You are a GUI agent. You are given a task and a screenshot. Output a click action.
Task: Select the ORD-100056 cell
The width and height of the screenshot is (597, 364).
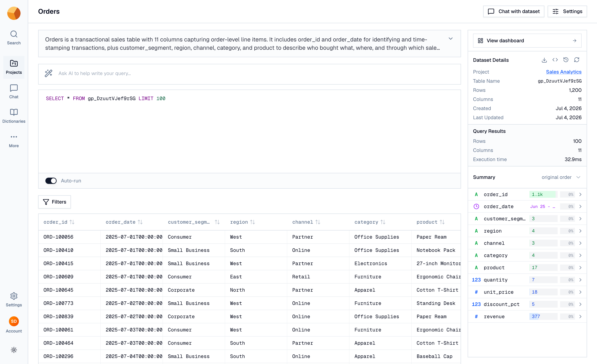click(x=69, y=237)
